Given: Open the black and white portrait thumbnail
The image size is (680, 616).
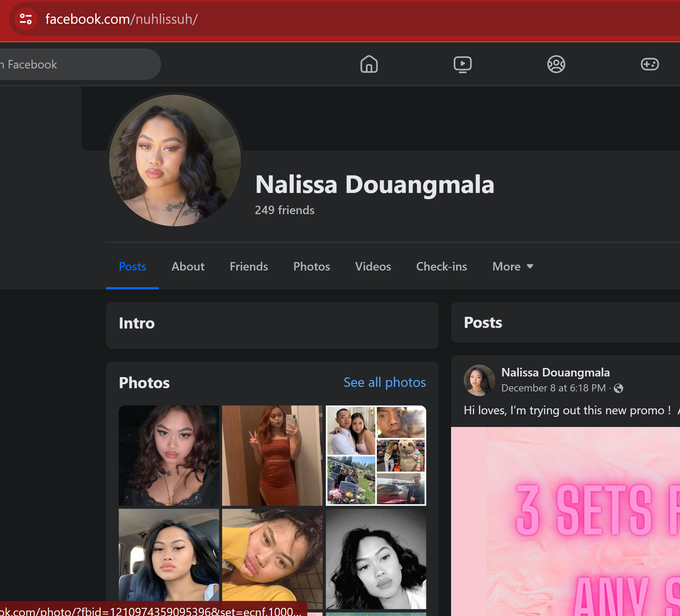Looking at the screenshot, I should (x=376, y=559).
